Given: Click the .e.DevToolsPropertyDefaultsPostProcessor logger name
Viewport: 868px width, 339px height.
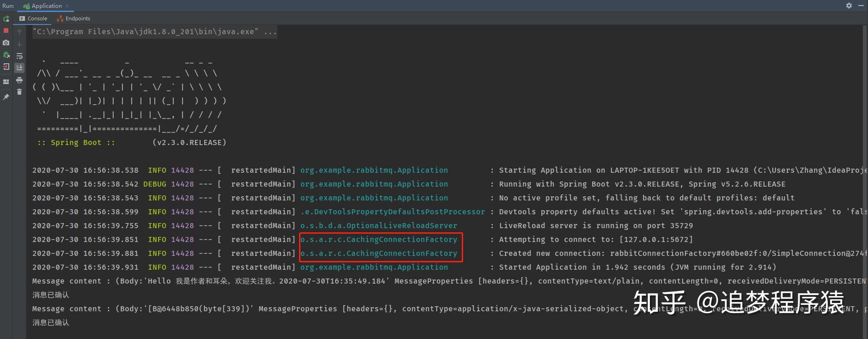Looking at the screenshot, I should click(393, 212).
